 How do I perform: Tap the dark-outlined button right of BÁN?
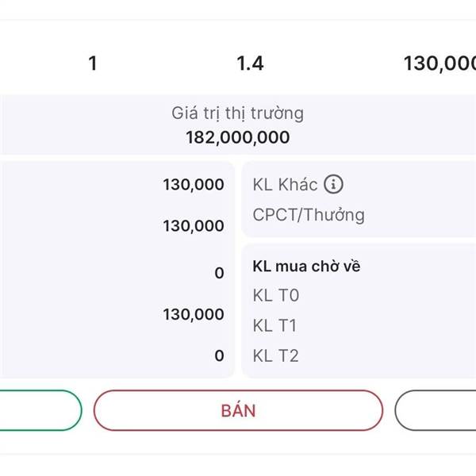436,410
